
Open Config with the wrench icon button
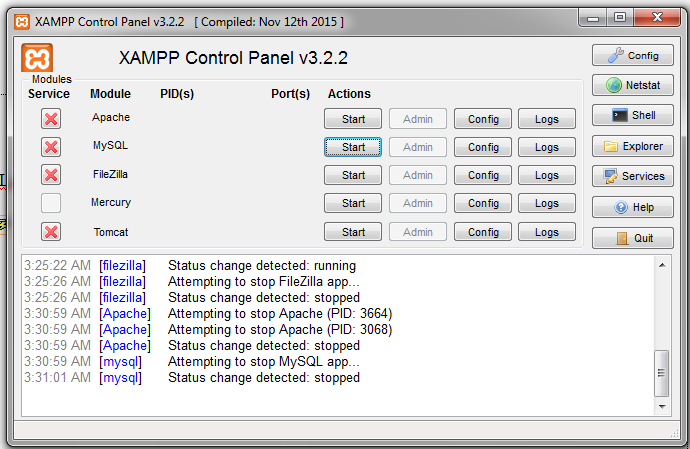632,55
